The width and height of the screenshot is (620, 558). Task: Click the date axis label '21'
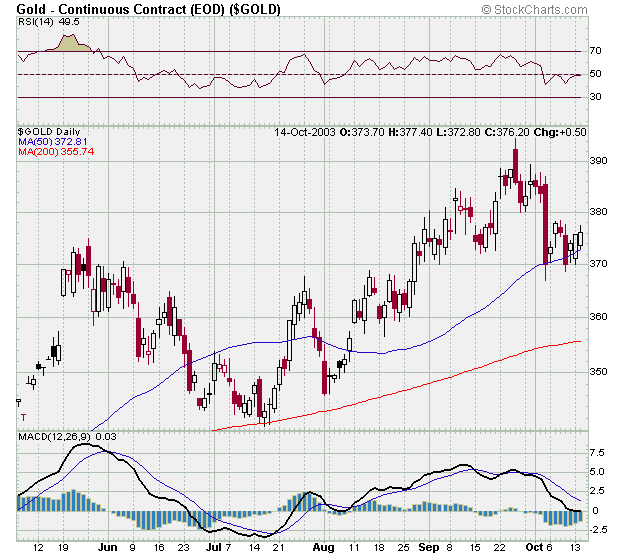point(279,547)
